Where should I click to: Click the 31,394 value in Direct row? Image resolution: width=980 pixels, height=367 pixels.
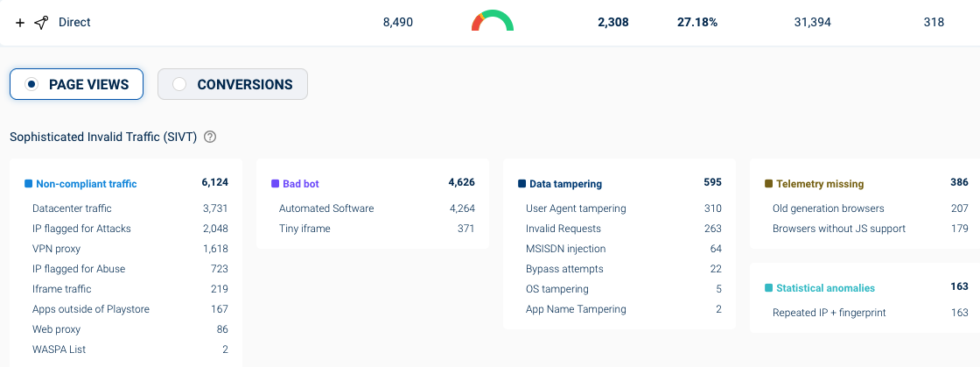pyautogui.click(x=813, y=23)
